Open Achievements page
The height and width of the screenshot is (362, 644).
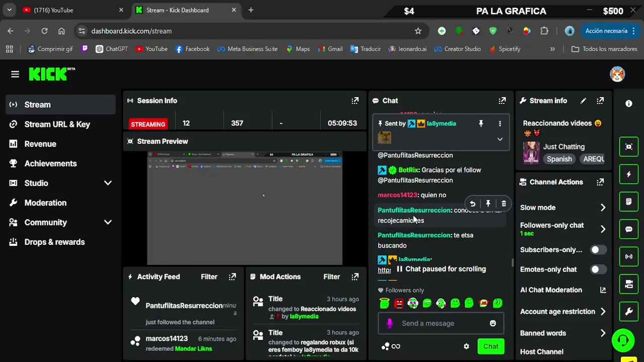(60, 163)
